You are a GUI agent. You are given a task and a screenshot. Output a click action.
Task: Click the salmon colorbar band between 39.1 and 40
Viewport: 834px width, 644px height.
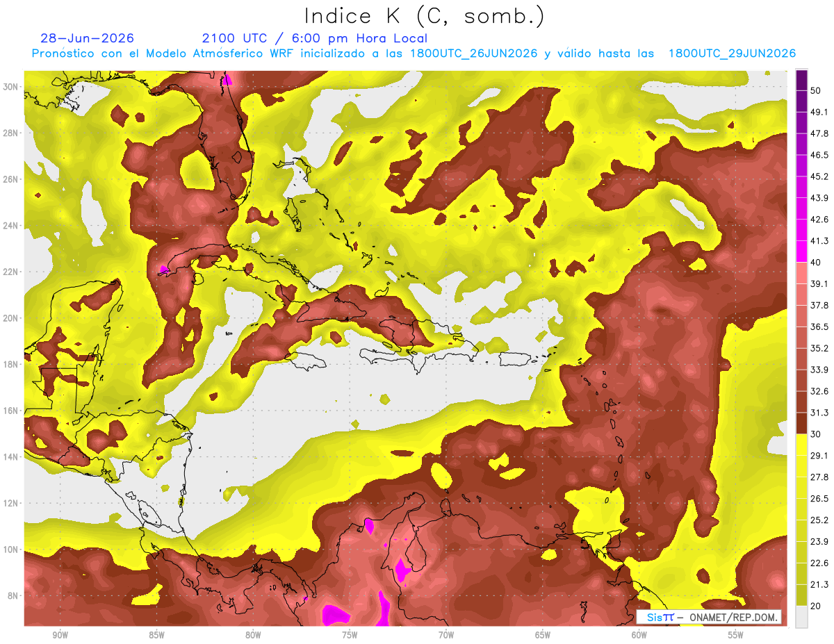pos(801,273)
